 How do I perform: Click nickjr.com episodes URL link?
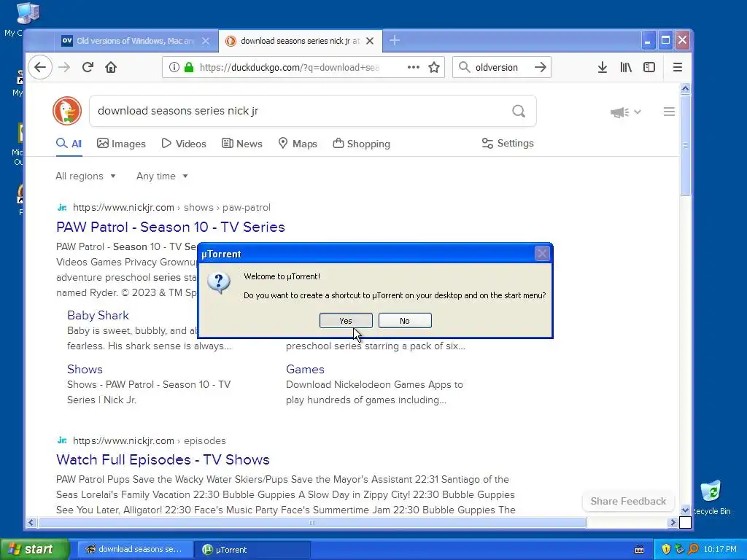click(149, 440)
